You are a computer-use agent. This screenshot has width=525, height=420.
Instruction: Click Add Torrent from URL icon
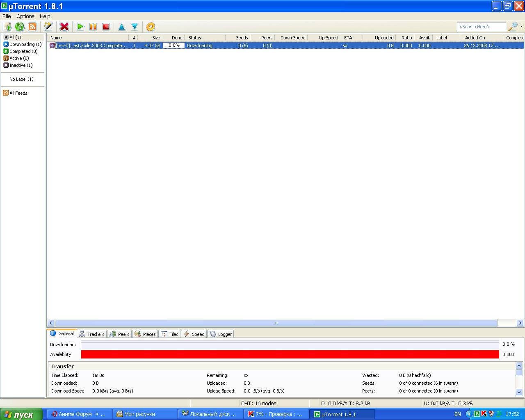(20, 27)
